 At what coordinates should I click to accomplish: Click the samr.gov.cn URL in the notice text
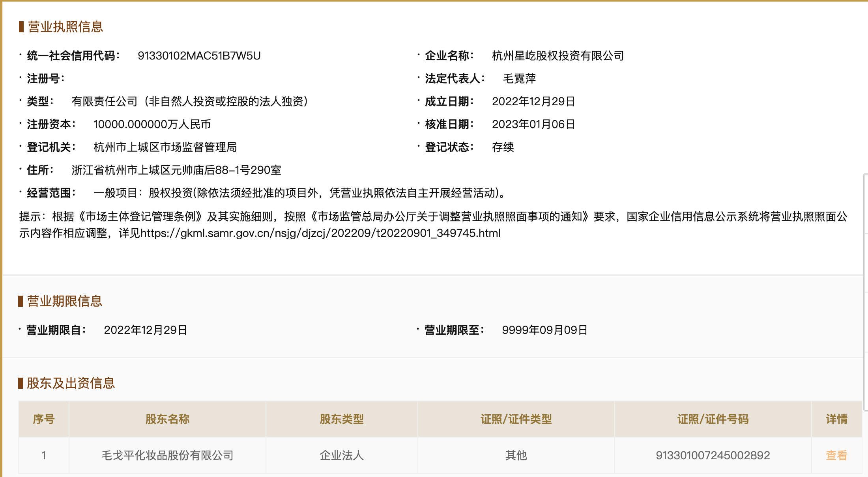coord(320,233)
